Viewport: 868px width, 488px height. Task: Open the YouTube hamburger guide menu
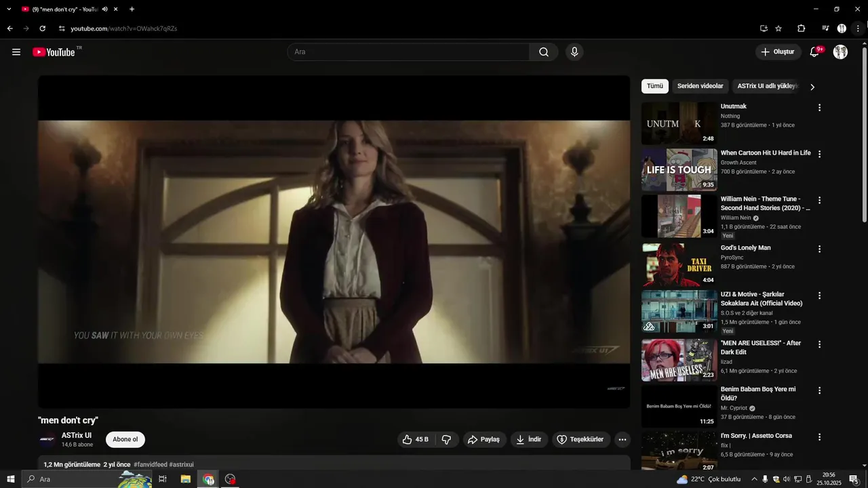16,52
